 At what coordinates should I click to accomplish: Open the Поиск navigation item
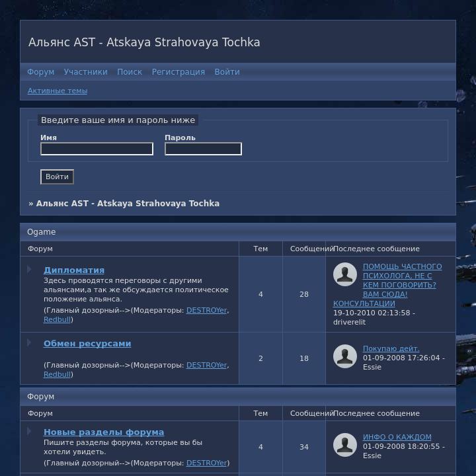(x=130, y=72)
